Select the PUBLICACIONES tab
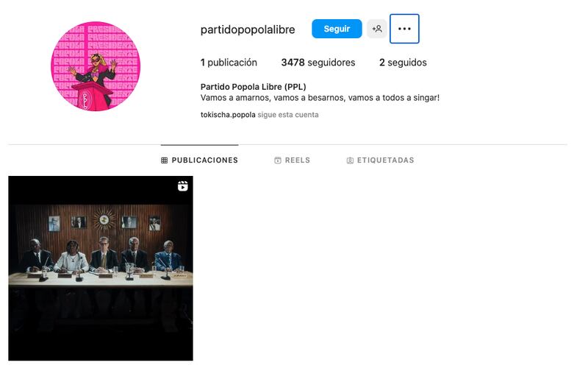Image resolution: width=588 pixels, height=368 pixels. coord(199,160)
